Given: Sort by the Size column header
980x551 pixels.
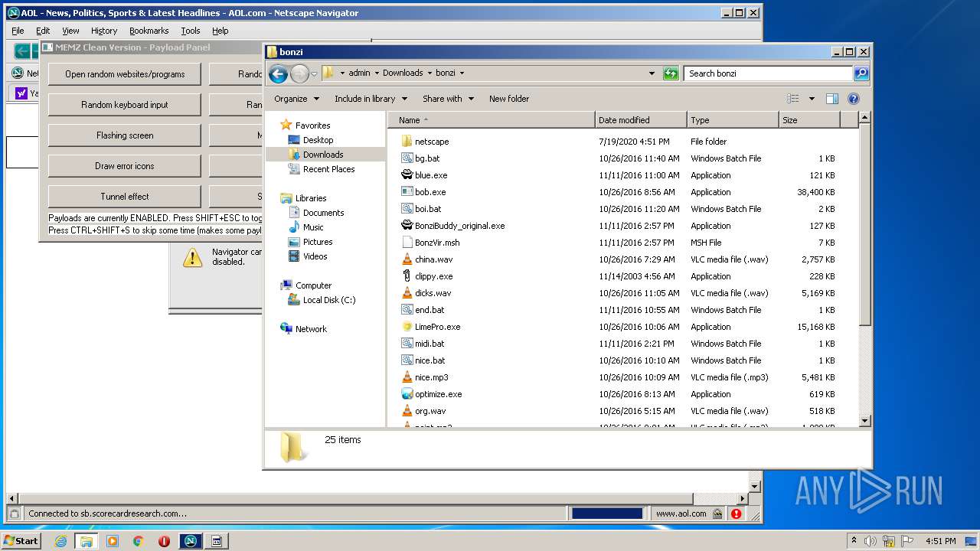Looking at the screenshot, I should pyautogui.click(x=809, y=120).
